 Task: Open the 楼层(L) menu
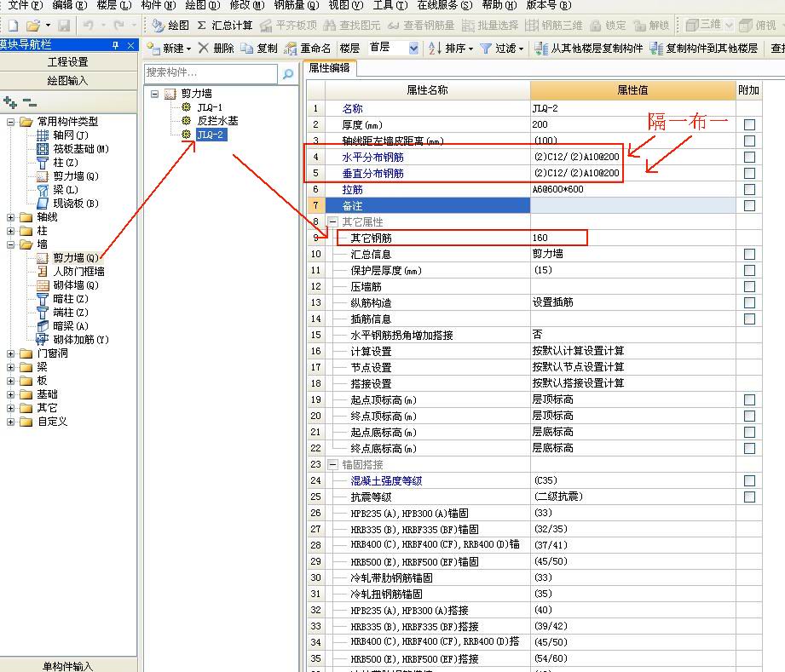click(x=113, y=5)
